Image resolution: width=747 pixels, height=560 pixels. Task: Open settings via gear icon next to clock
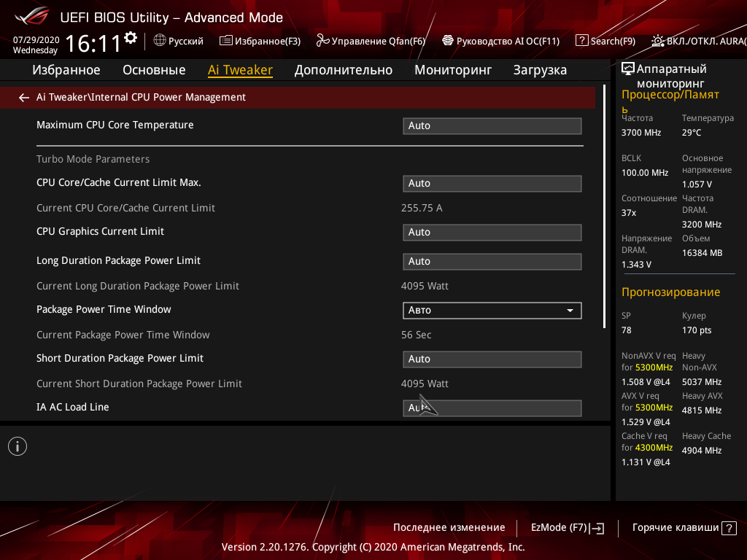[x=131, y=38]
